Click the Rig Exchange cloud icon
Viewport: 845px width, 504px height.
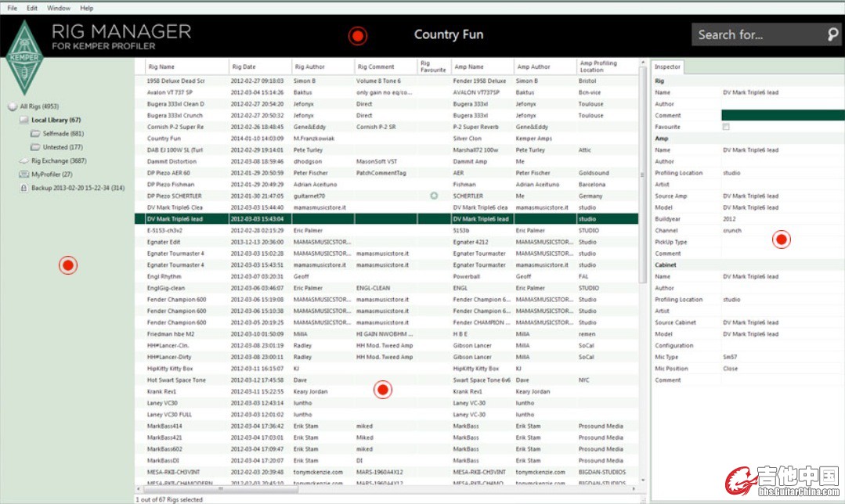coord(23,160)
